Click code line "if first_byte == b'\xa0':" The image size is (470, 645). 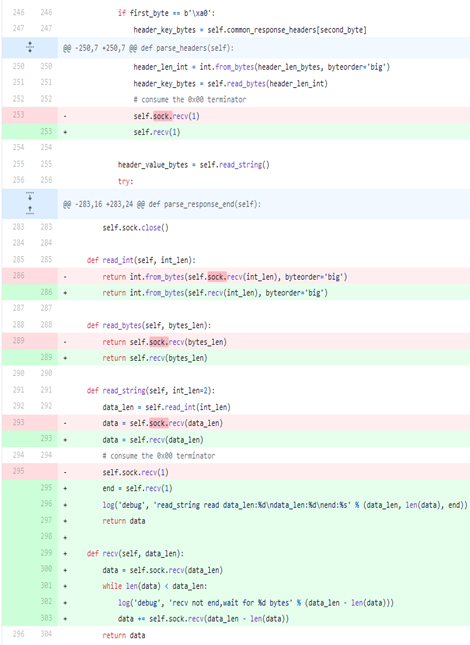coord(166,13)
